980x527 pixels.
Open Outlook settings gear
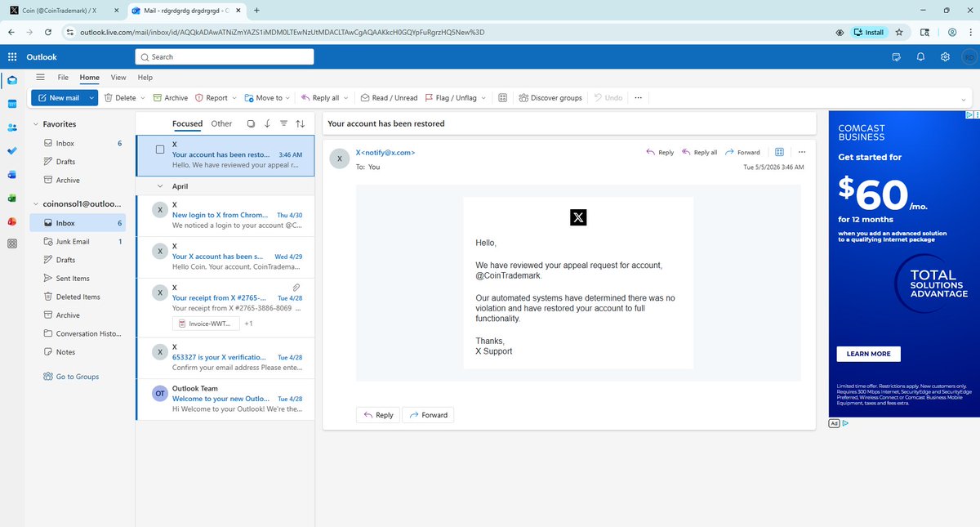945,57
